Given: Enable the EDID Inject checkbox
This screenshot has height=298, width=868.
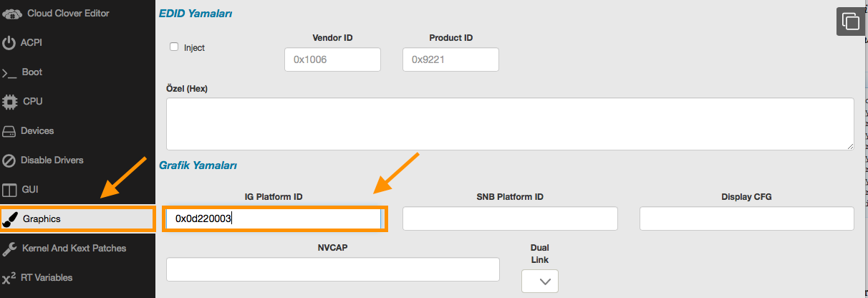Looking at the screenshot, I should [174, 47].
